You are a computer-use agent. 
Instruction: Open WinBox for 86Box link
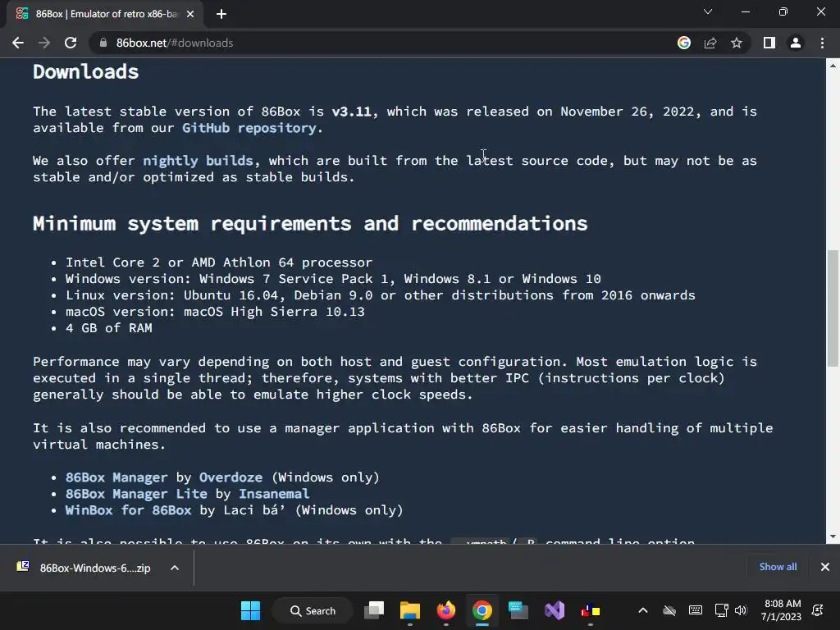point(128,510)
